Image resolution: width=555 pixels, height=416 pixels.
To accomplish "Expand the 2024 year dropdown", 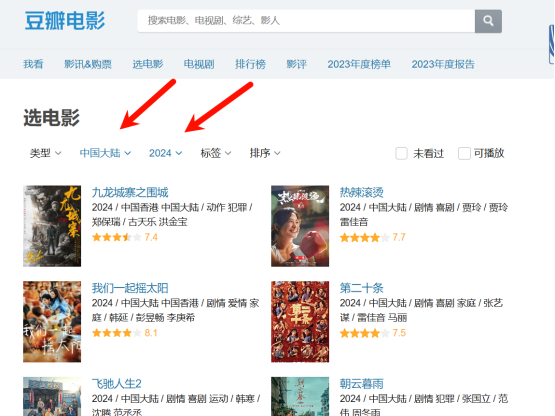I will 166,153.
